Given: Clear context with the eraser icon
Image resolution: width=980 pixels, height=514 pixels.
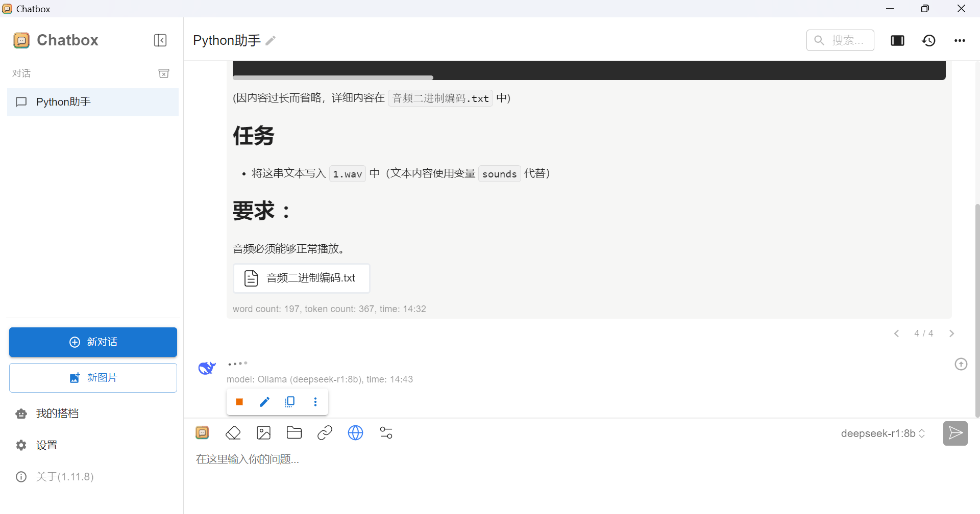Looking at the screenshot, I should point(233,433).
